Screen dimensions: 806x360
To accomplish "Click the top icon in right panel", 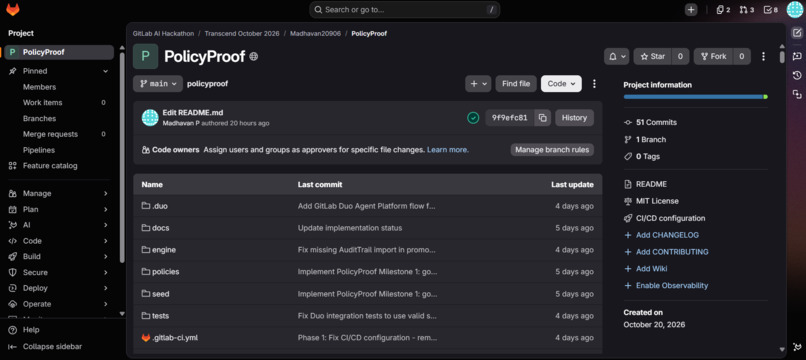I will click(797, 33).
